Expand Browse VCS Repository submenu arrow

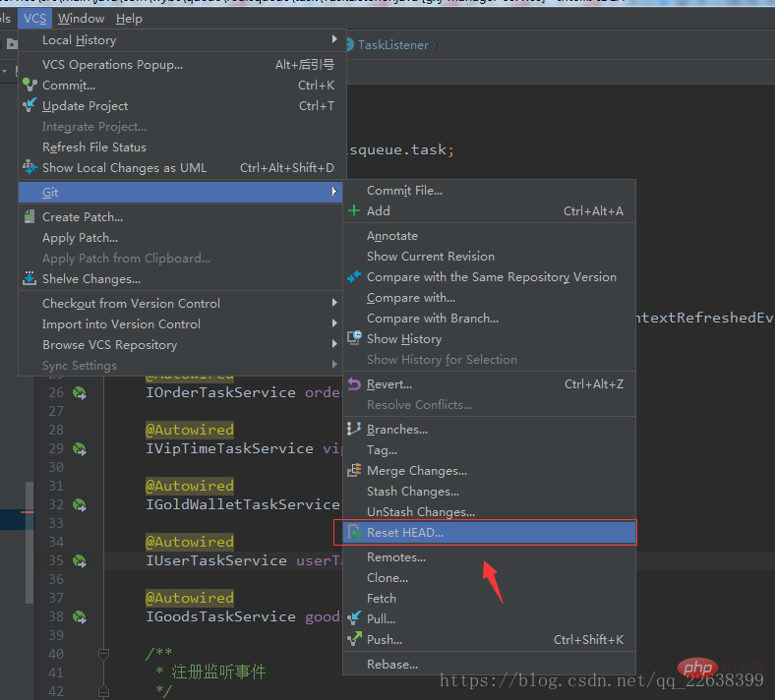(x=334, y=344)
